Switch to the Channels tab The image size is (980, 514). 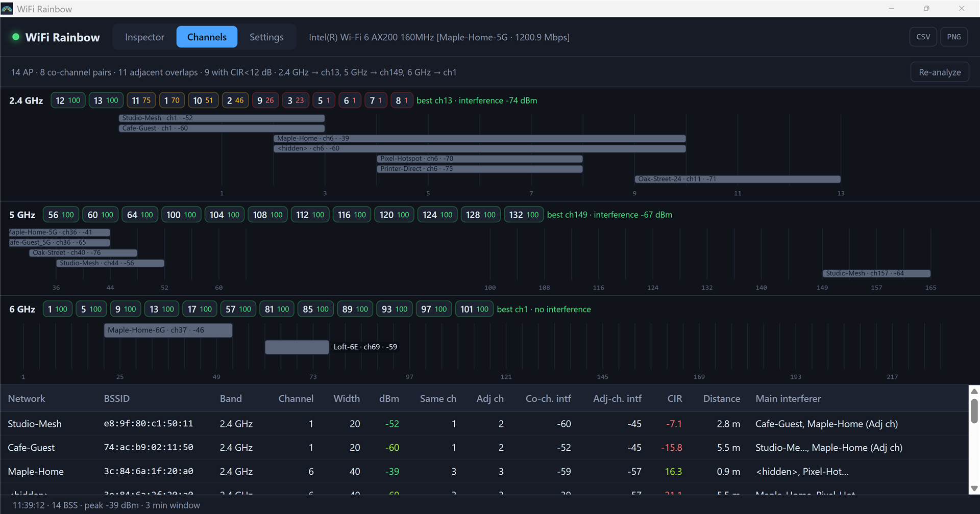pos(207,37)
